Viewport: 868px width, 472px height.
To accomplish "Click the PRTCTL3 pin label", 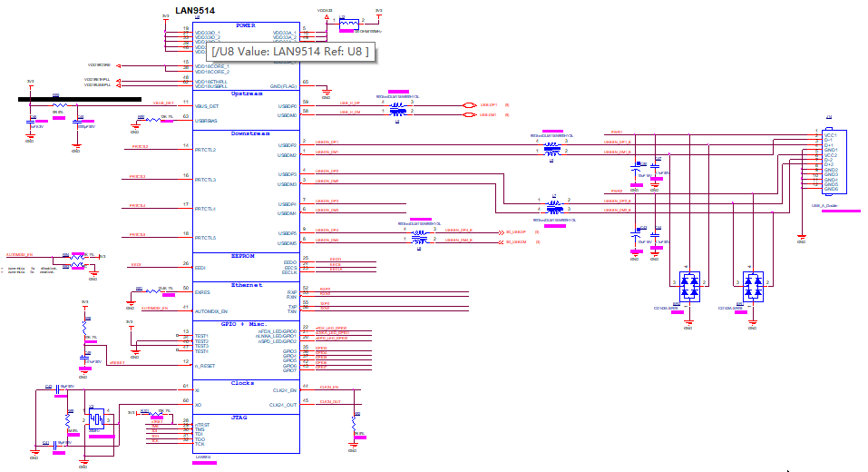I will tap(205, 180).
